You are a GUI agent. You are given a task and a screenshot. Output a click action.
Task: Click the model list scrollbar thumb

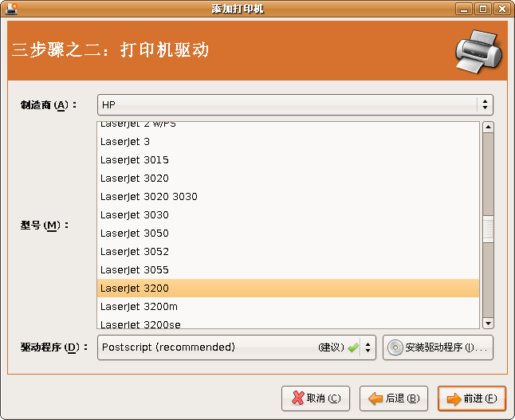[488, 229]
